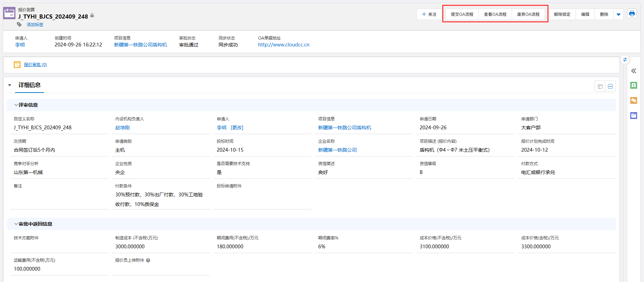The height and width of the screenshot is (282, 644).
Task: Click the 解除锁定 button
Action: 562,14
